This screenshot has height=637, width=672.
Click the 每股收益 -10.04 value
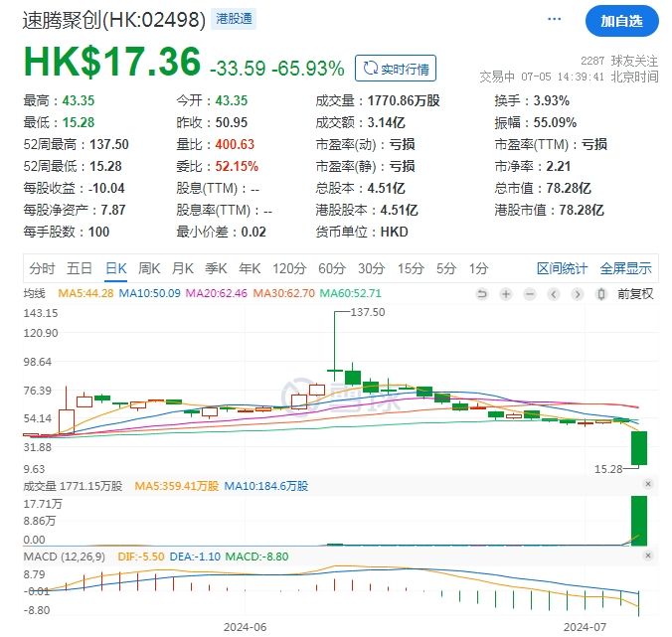coord(106,188)
